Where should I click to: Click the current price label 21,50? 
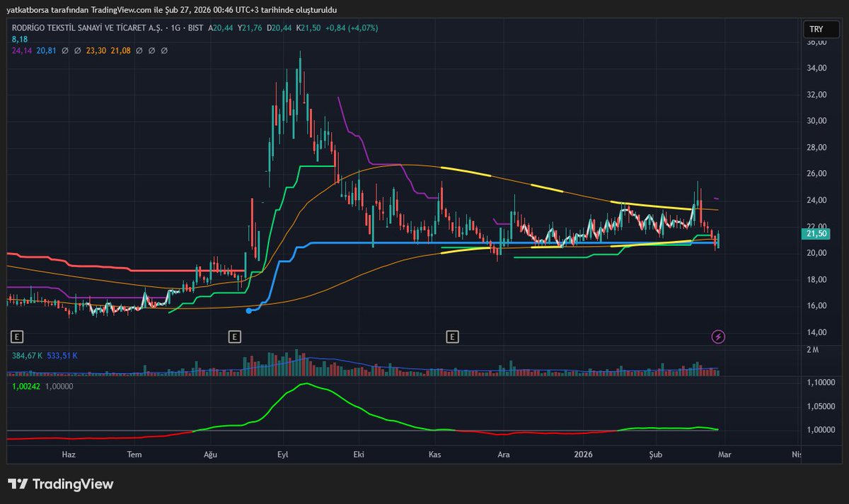pos(816,233)
